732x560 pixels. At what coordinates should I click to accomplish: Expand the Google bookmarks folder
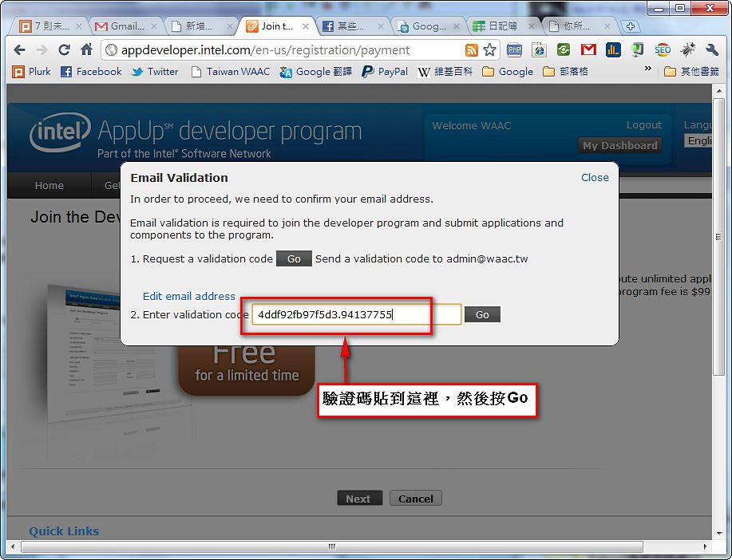tap(508, 72)
